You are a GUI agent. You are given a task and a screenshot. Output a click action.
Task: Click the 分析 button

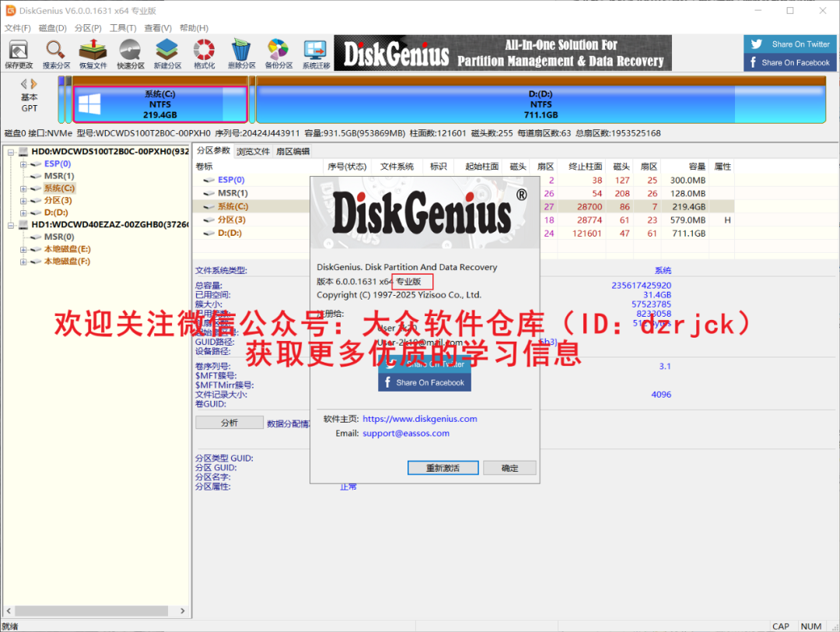tap(229, 423)
